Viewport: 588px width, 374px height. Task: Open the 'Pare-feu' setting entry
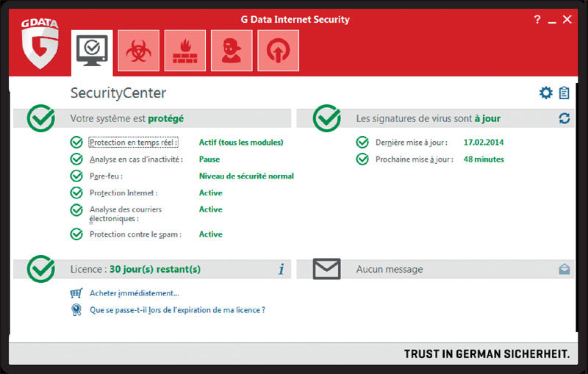point(106,176)
